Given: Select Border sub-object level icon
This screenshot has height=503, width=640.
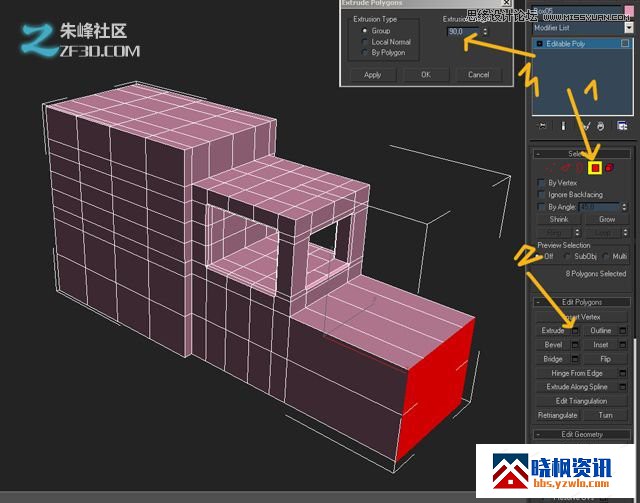Looking at the screenshot, I should [580, 167].
